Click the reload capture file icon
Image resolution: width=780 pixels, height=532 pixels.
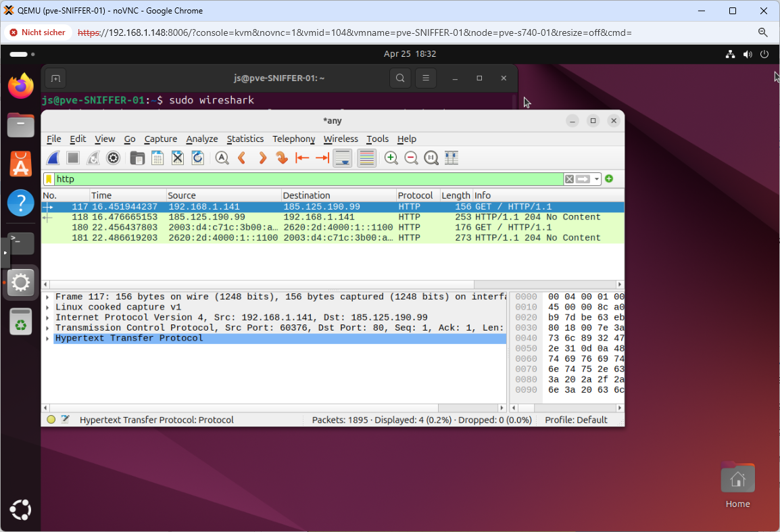198,158
